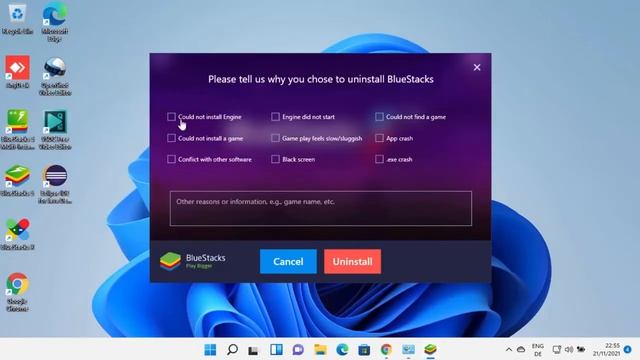The image size is (640, 360).
Task: Open notifications badge in tray
Action: (x=628, y=350)
